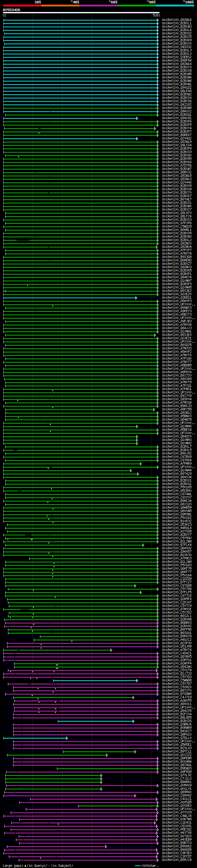Click arrowhead ending the UniRef100_Q94C81 alignment bar
The width and height of the screenshot is (197, 868).
point(137,118)
